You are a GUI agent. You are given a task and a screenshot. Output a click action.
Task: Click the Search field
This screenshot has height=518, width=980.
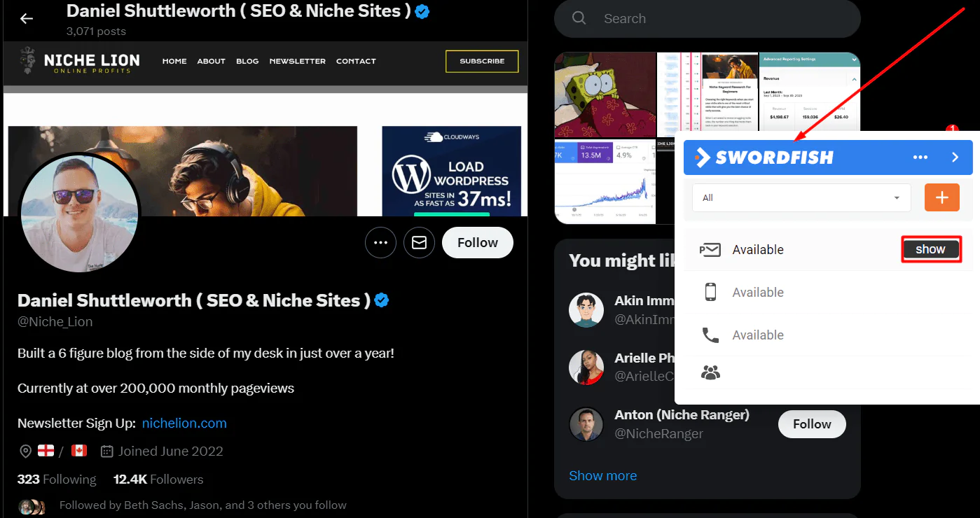[x=707, y=18]
